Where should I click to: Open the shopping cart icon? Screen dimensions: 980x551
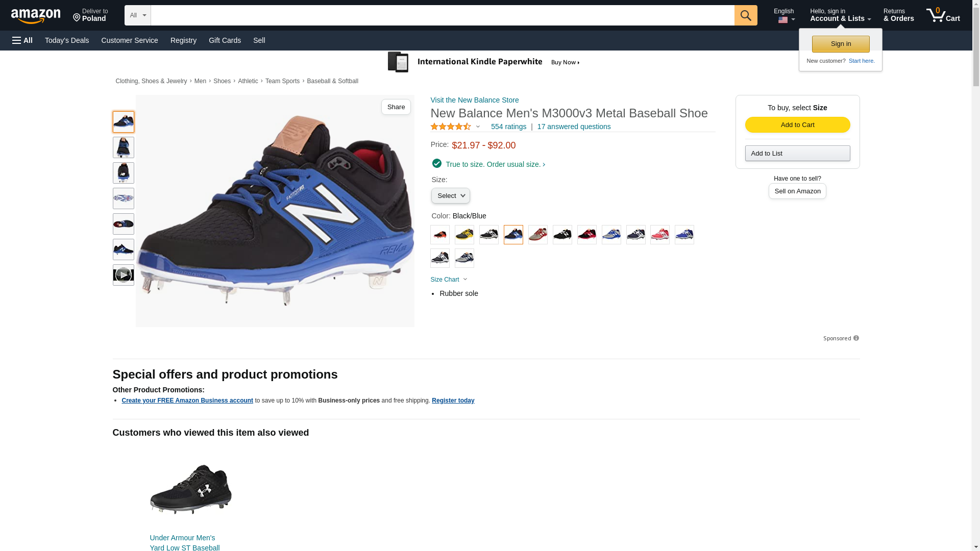(943, 15)
